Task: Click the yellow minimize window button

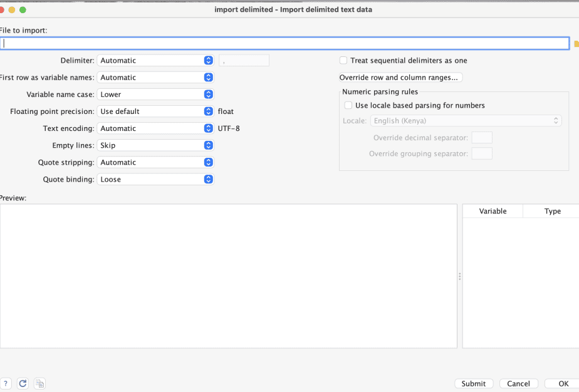Action: coord(11,10)
